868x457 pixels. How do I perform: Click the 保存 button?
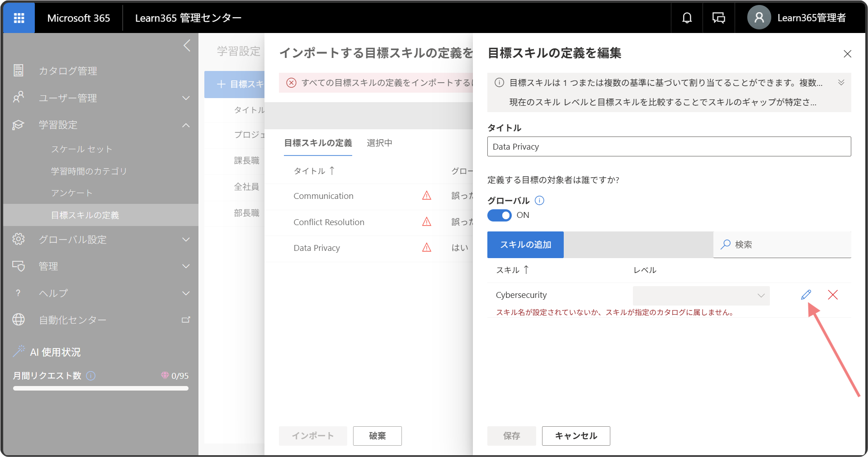(x=511, y=436)
